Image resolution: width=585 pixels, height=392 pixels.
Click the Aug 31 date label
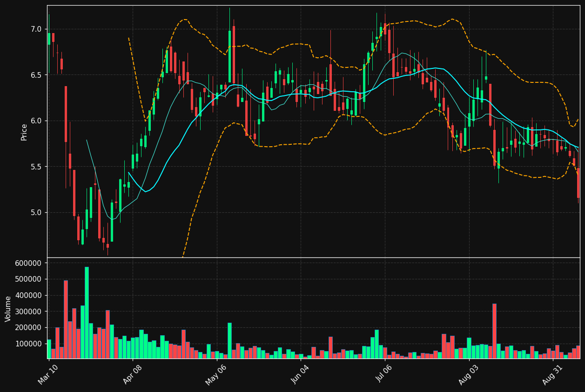552,374
